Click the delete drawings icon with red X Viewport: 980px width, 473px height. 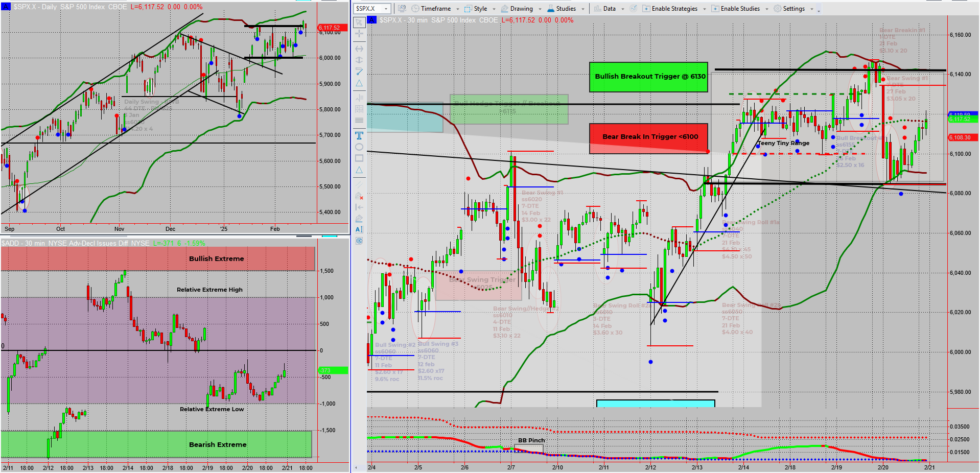[359, 196]
